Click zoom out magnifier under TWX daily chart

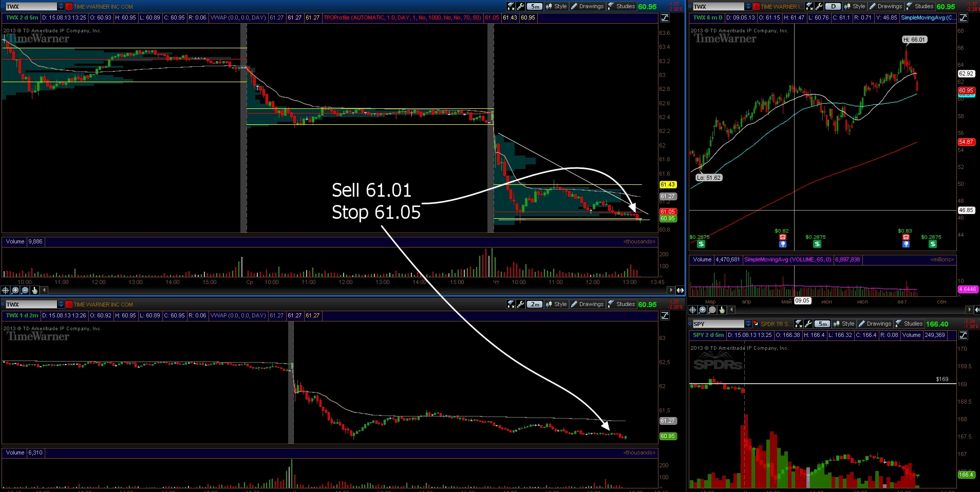(x=712, y=310)
